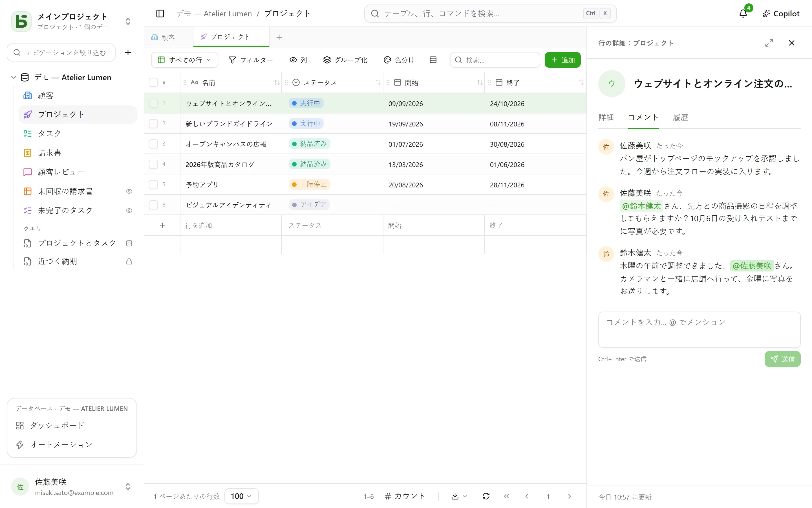Check the row 予約アプリ

(x=153, y=185)
